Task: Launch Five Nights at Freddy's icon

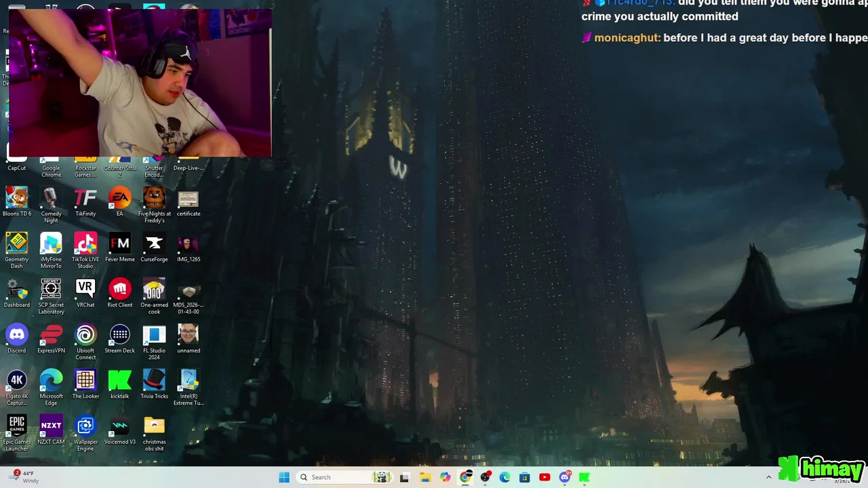Action: pos(154,205)
